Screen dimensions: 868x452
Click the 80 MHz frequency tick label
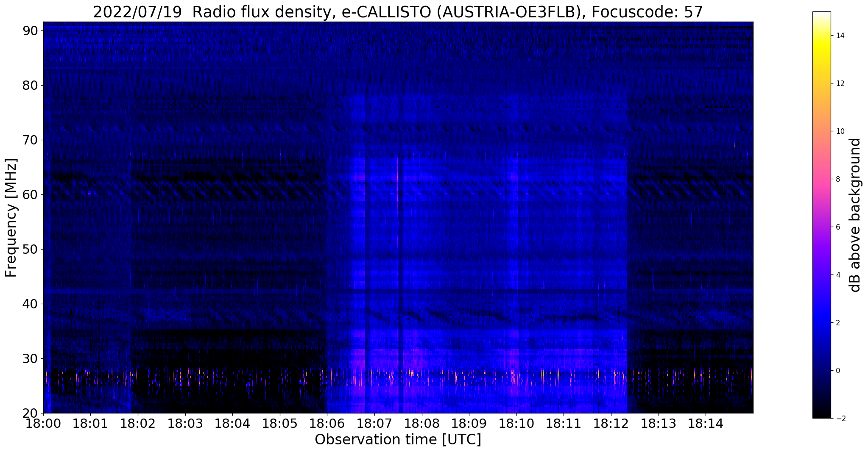coord(30,85)
